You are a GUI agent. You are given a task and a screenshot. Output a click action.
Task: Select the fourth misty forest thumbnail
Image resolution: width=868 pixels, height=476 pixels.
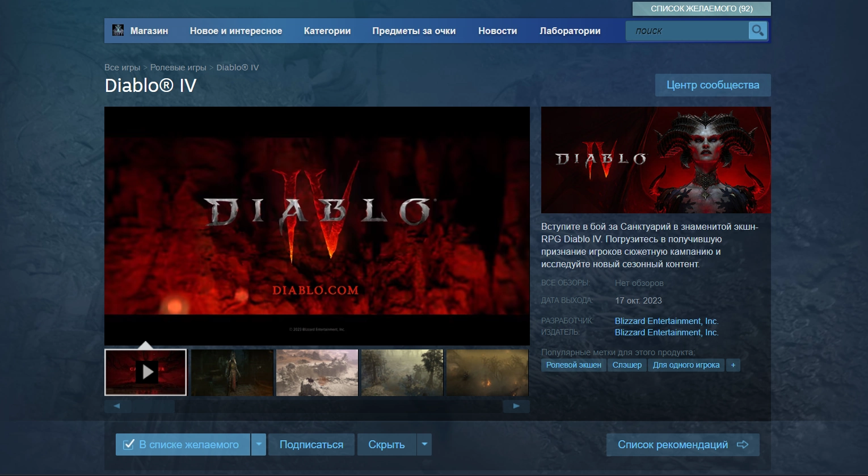click(402, 372)
